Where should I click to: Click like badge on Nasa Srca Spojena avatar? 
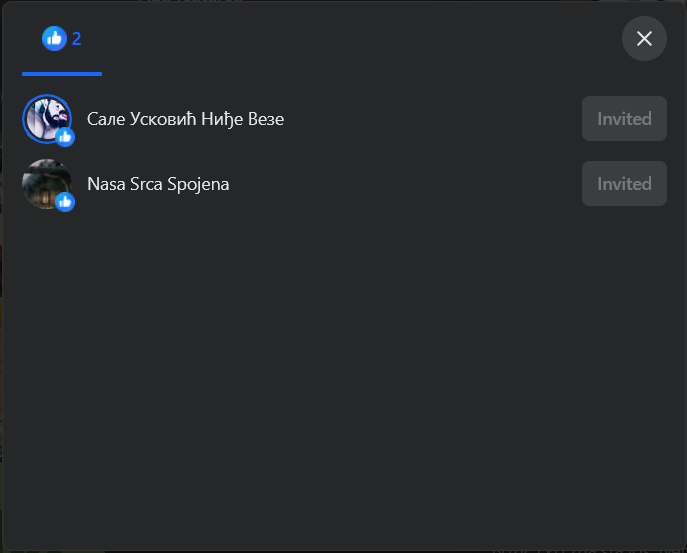click(65, 202)
